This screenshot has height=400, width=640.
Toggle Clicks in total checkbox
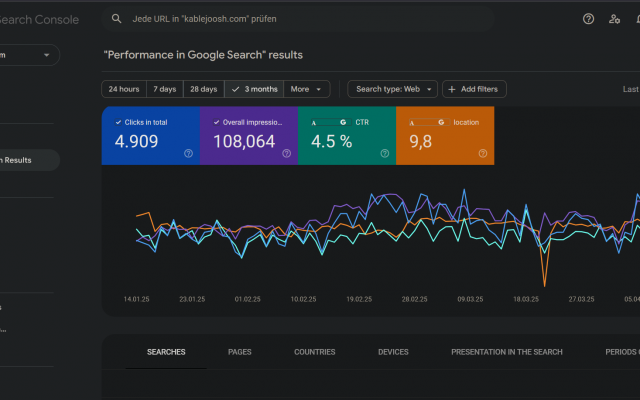click(x=118, y=122)
